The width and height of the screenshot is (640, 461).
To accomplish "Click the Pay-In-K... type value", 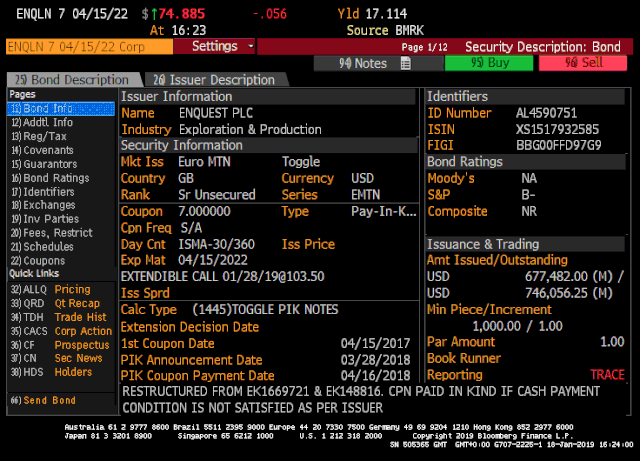I will click(384, 212).
